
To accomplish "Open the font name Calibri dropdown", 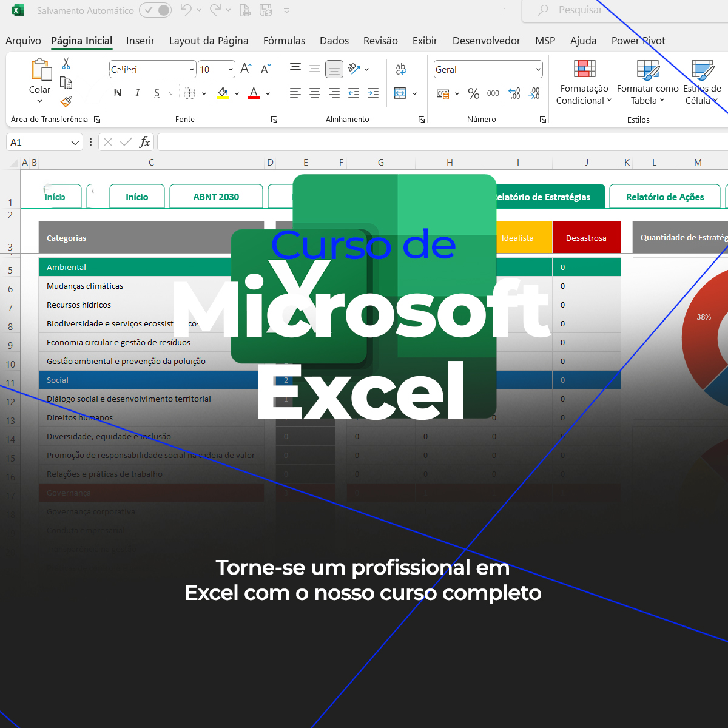I will click(x=192, y=70).
